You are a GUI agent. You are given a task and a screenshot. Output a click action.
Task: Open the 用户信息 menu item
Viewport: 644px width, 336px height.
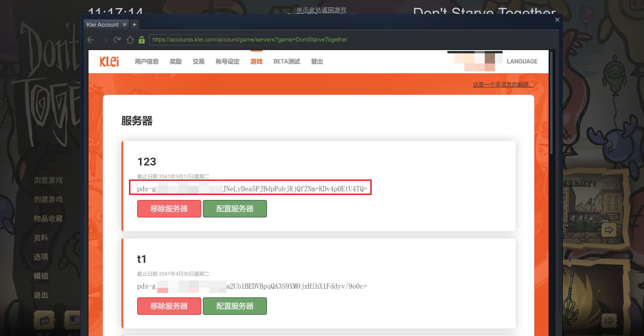pyautogui.click(x=147, y=61)
